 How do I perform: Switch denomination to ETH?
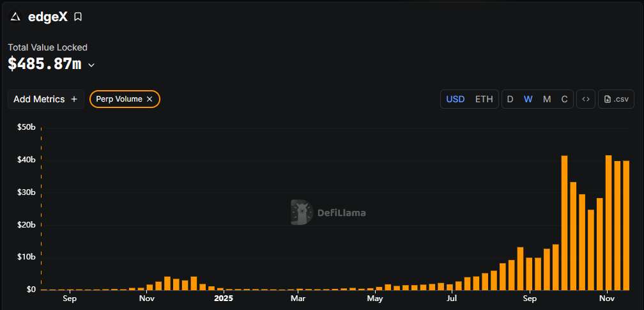coord(484,99)
